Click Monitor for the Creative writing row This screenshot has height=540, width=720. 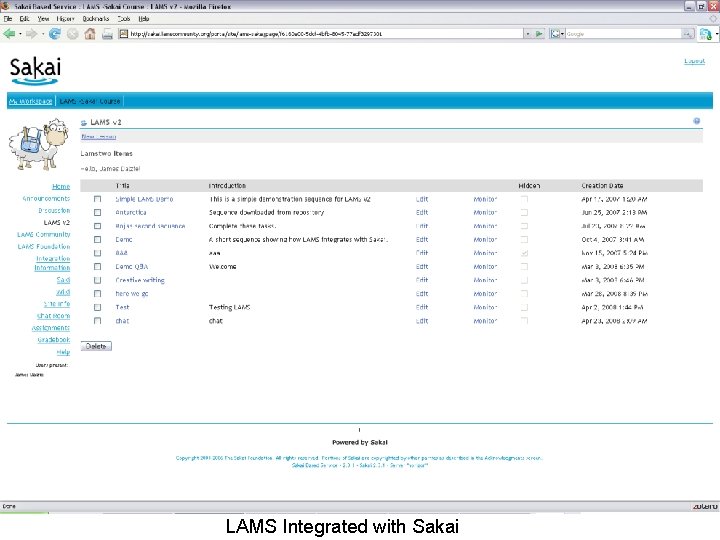click(x=485, y=280)
